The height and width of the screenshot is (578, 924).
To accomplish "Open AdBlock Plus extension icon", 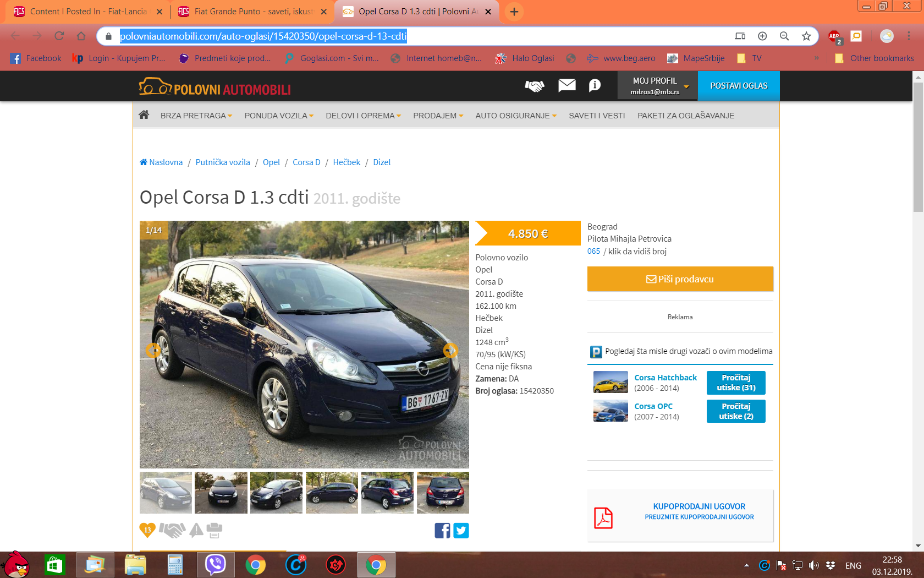I will [x=834, y=37].
